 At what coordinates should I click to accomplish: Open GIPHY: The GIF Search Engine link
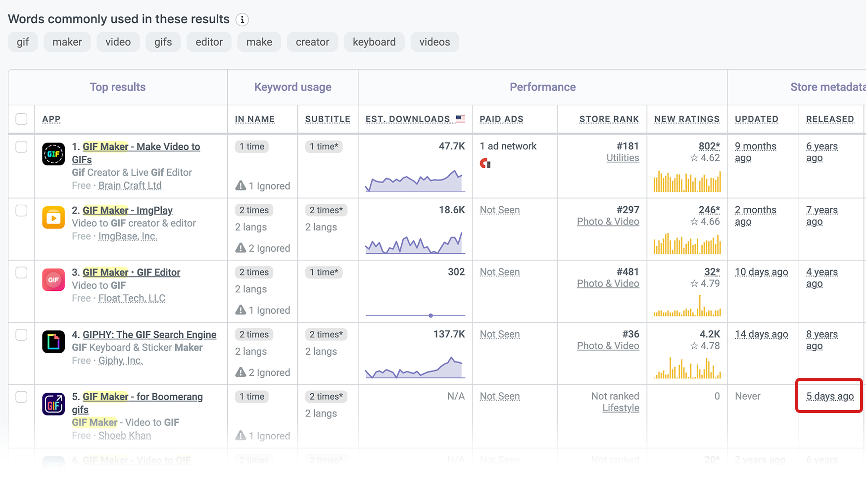coord(149,334)
